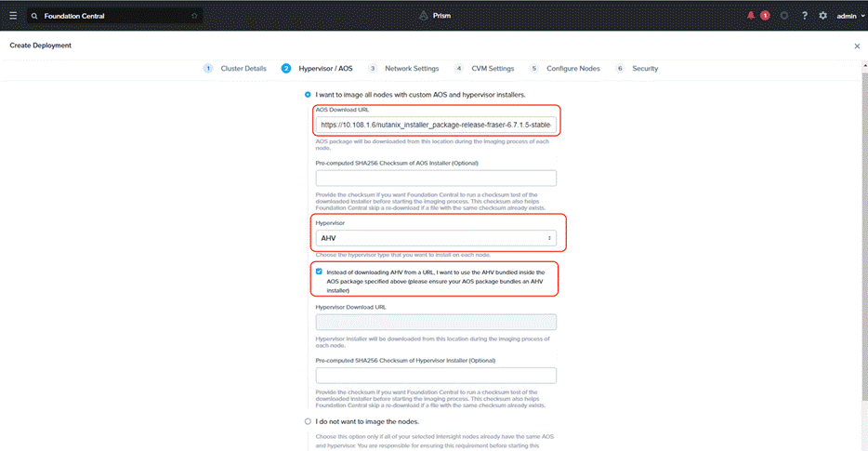Image resolution: width=868 pixels, height=451 pixels.
Task: Select 'I do not want to image the nodes'
Action: coord(308,421)
